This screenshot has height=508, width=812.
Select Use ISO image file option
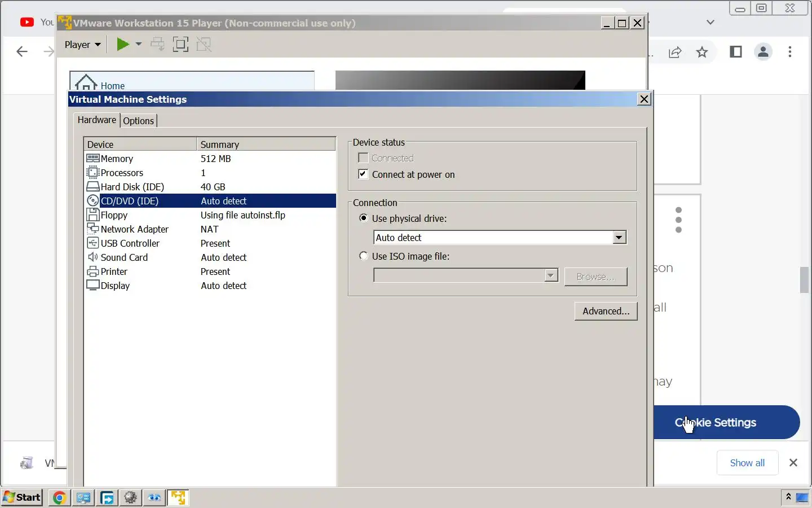coord(364,256)
